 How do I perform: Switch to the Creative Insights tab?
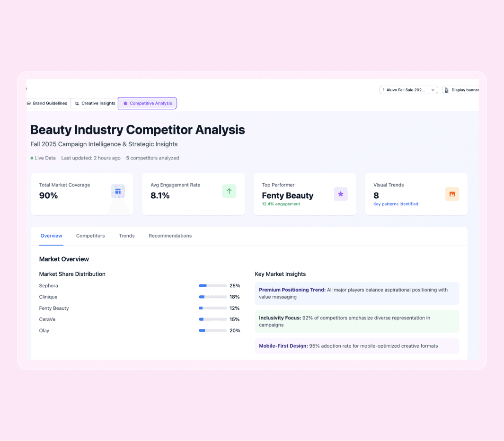tap(95, 103)
